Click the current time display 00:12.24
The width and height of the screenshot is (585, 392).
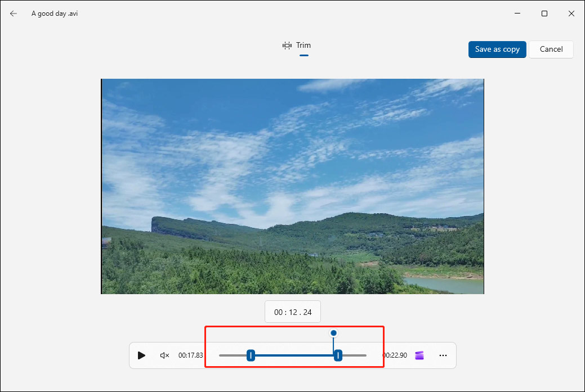(x=293, y=312)
